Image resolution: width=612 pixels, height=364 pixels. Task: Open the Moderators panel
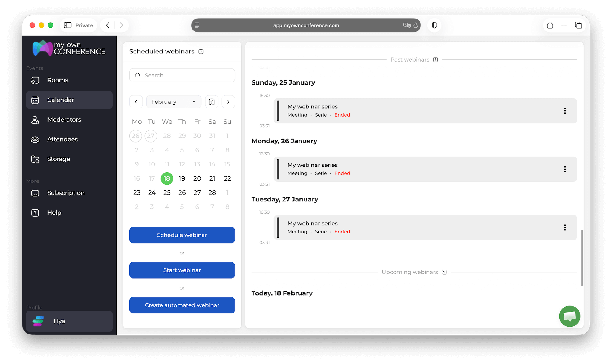(x=64, y=120)
